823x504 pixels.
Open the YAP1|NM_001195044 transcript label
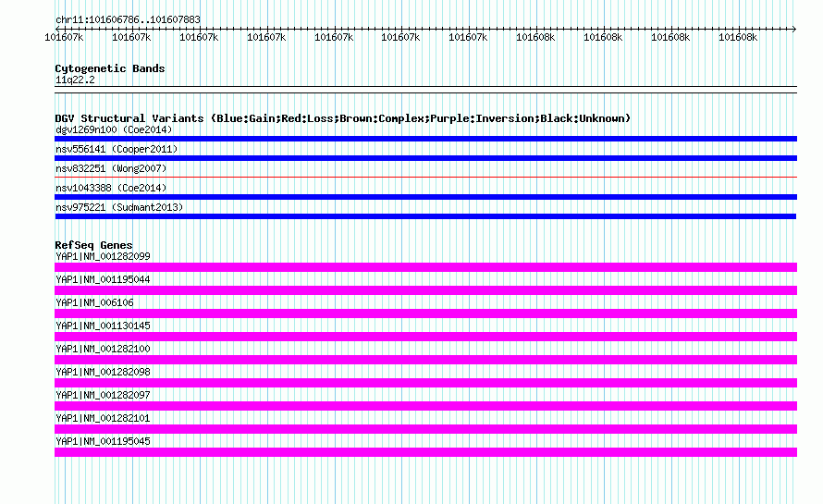(103, 279)
